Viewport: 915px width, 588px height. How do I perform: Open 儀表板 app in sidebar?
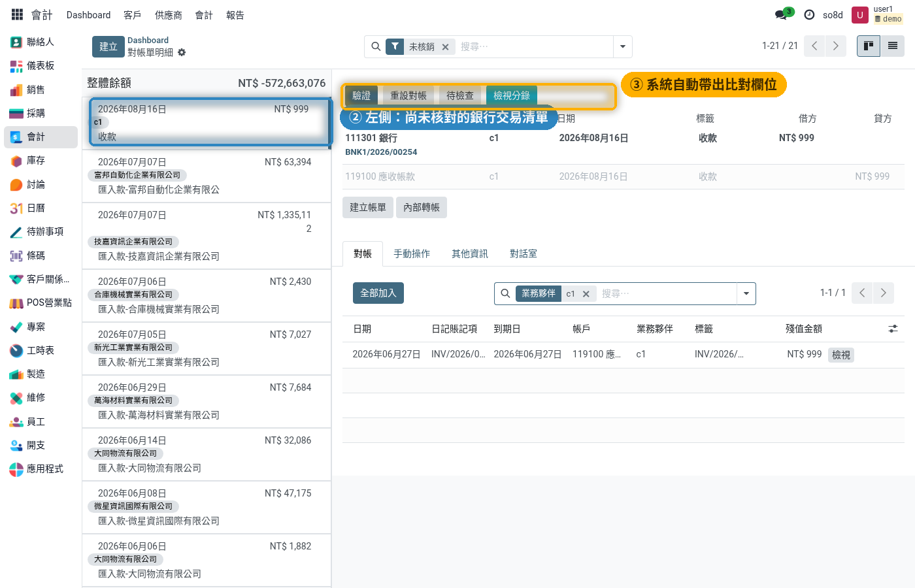coord(41,65)
